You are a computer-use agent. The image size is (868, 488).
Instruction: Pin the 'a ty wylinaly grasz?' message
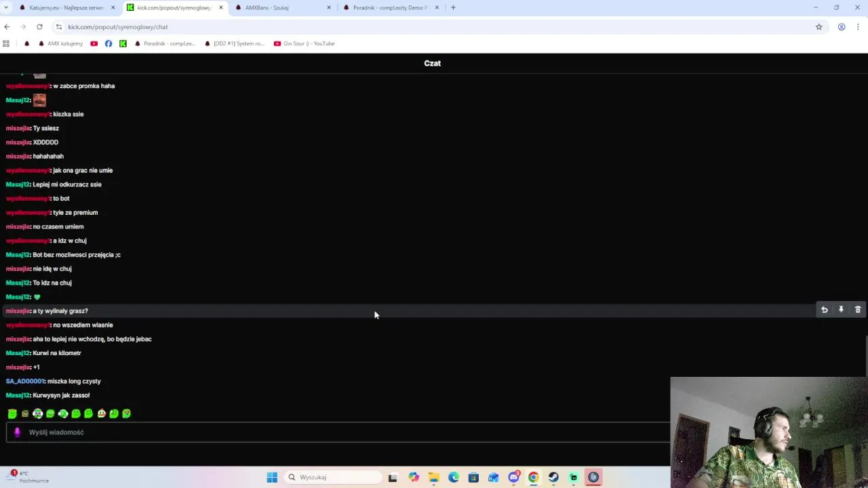pyautogui.click(x=841, y=310)
